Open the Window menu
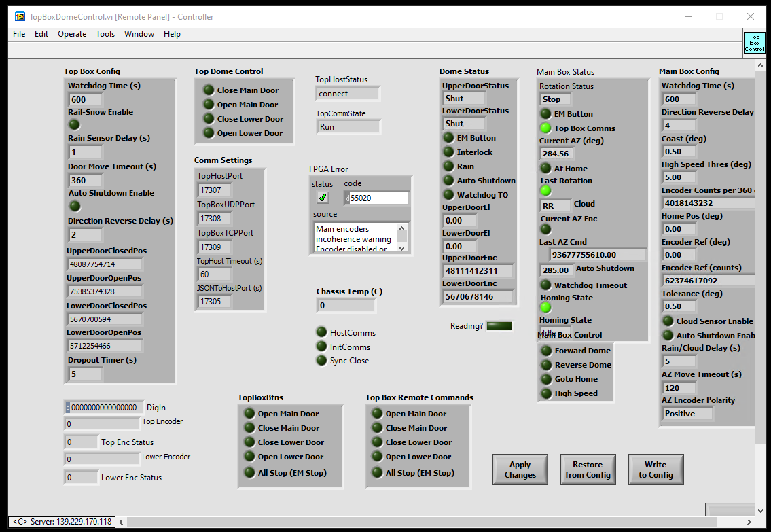This screenshot has width=771, height=532. click(x=139, y=34)
